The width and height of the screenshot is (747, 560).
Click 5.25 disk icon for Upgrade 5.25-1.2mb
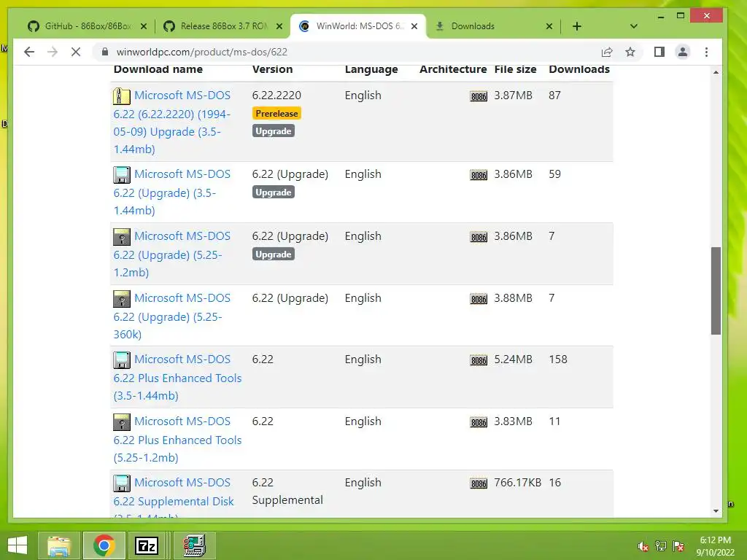click(122, 237)
